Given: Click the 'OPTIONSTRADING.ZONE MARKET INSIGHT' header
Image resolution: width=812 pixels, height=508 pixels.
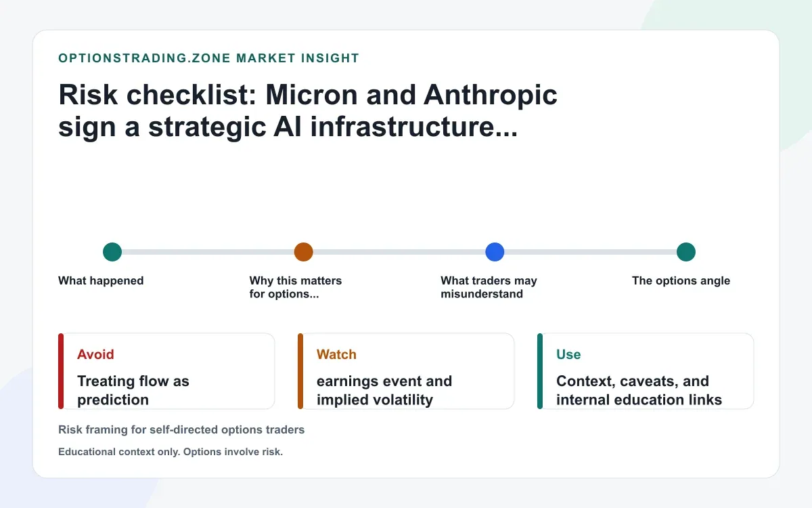Looking at the screenshot, I should (209, 58).
